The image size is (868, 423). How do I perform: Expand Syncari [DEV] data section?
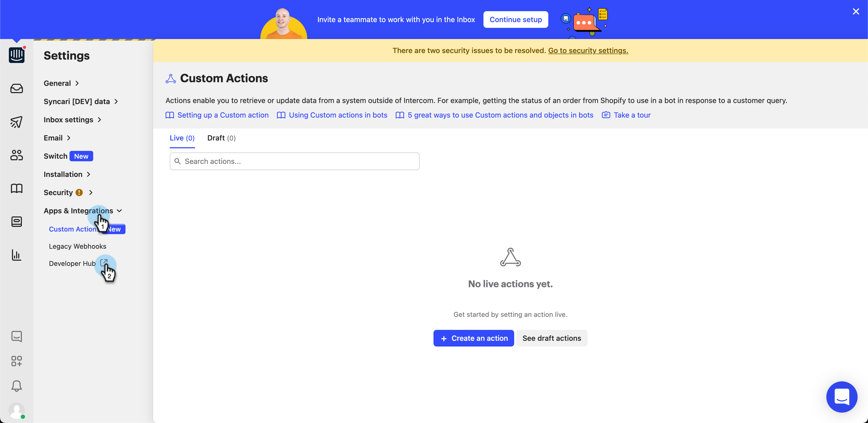[80, 101]
